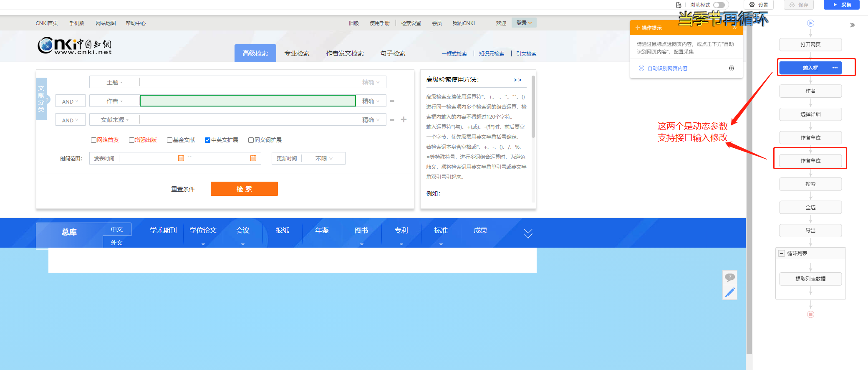Collapse the workflow panel with double-chevron icon
The width and height of the screenshot is (868, 370).
tap(852, 25)
